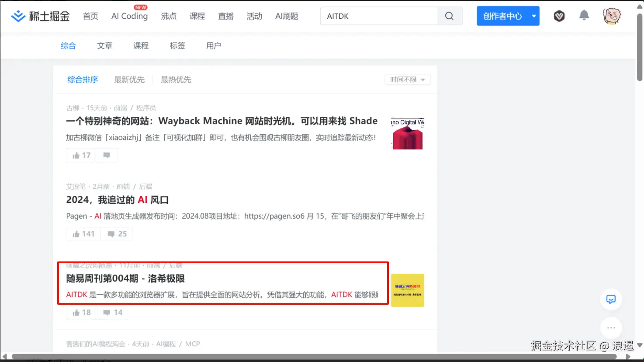The height and width of the screenshot is (362, 644).
Task: Open the 随易周刊第004期 - 洛希极限 article
Action: [125, 278]
